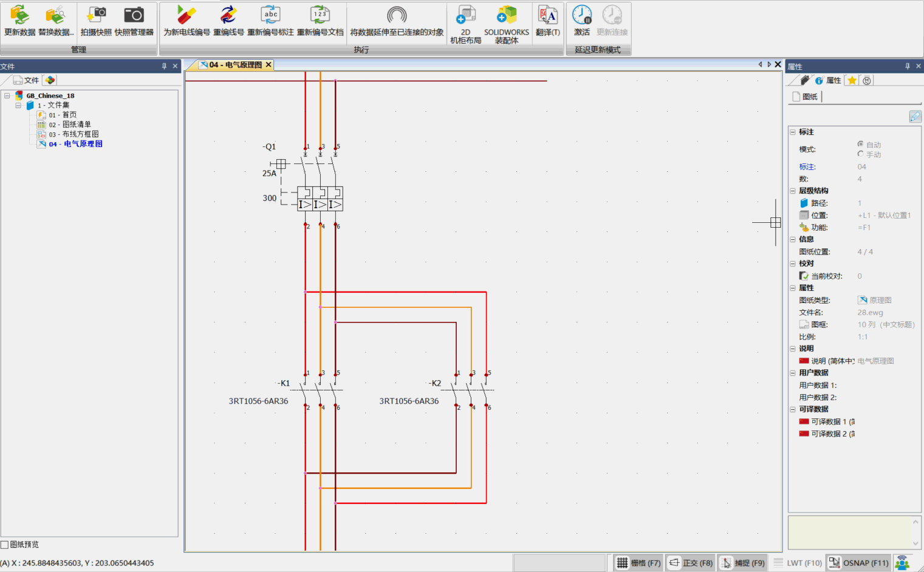Select 02 - 图纸清单 in the document tree
Screen dimensions: 924x572
pos(70,124)
